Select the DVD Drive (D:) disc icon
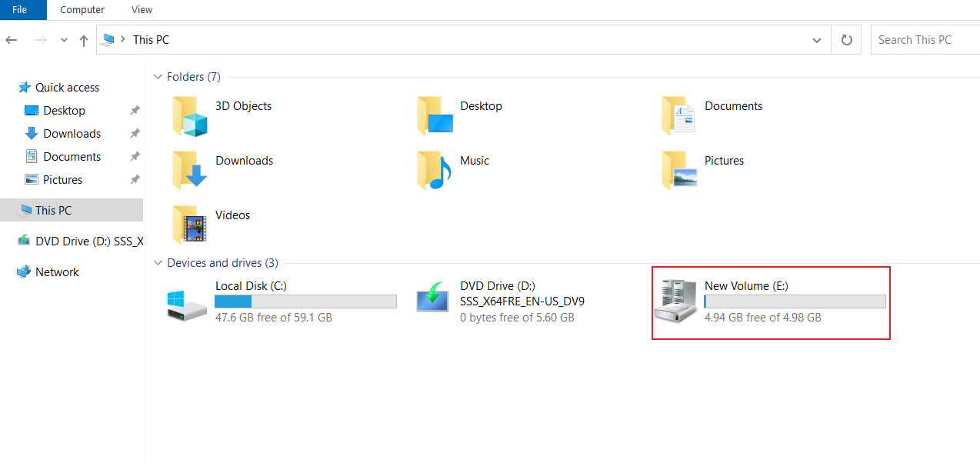Viewport: 980px width, 463px height. point(432,297)
